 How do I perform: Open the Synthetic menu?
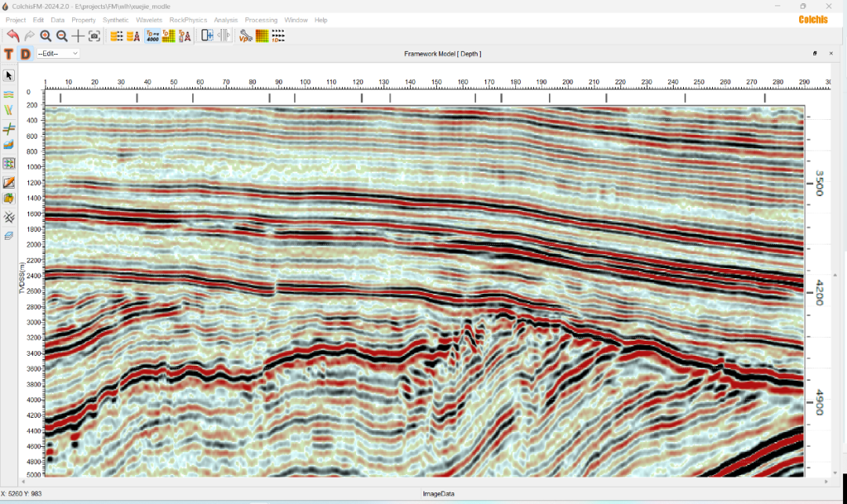115,20
